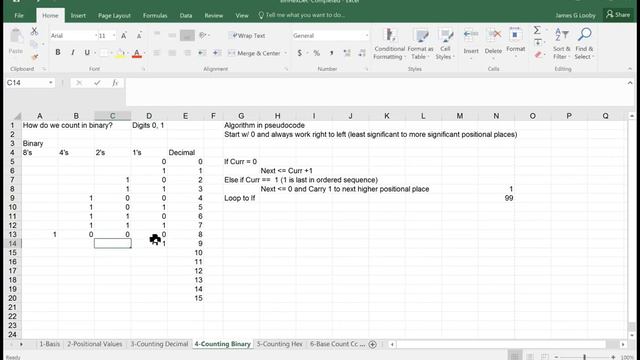Toggle Wrap Text

tap(249, 36)
